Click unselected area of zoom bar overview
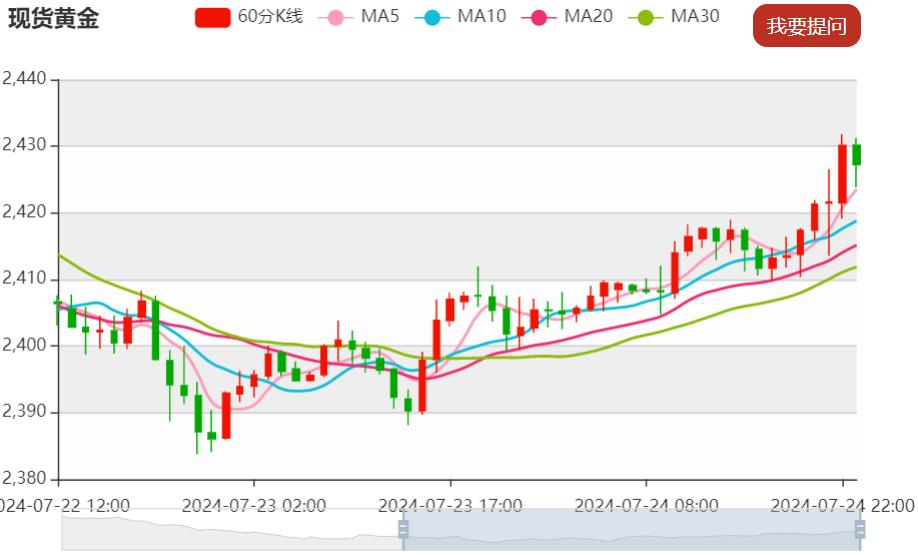Screen dimensions: 918x555 coord(232,530)
